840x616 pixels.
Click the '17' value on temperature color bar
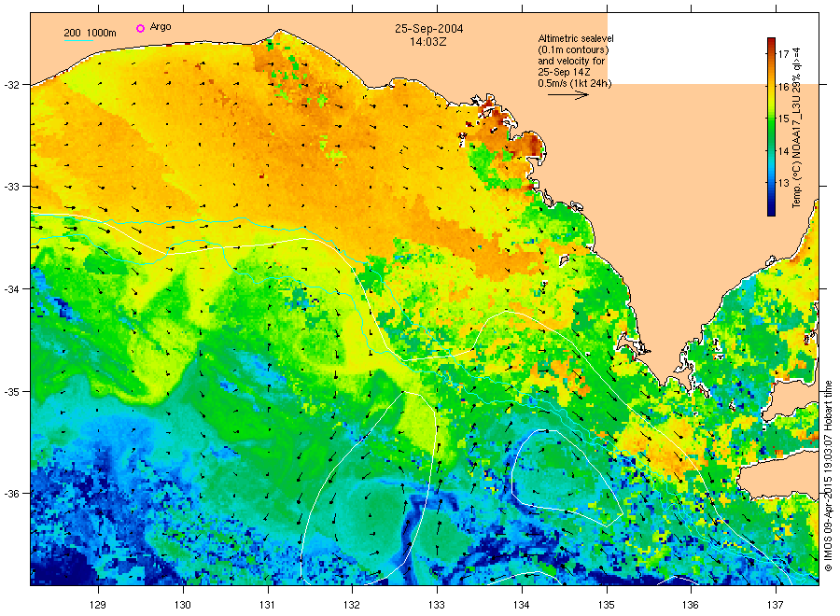[x=784, y=54]
